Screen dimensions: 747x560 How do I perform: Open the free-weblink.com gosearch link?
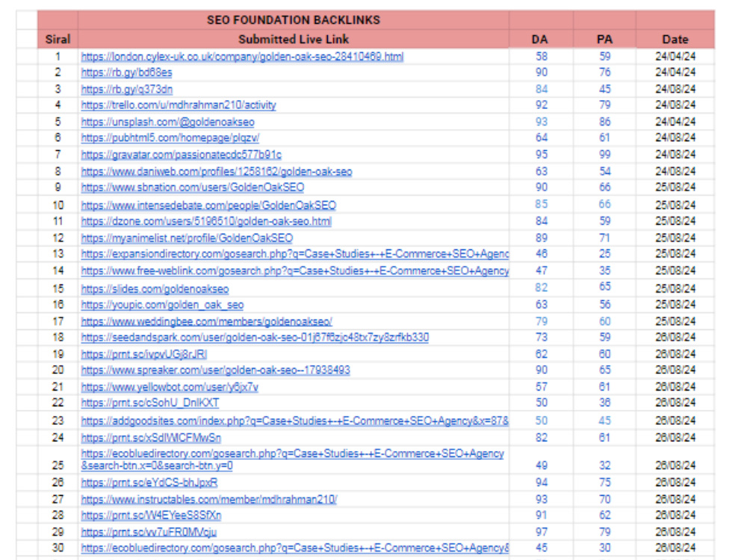295,271
